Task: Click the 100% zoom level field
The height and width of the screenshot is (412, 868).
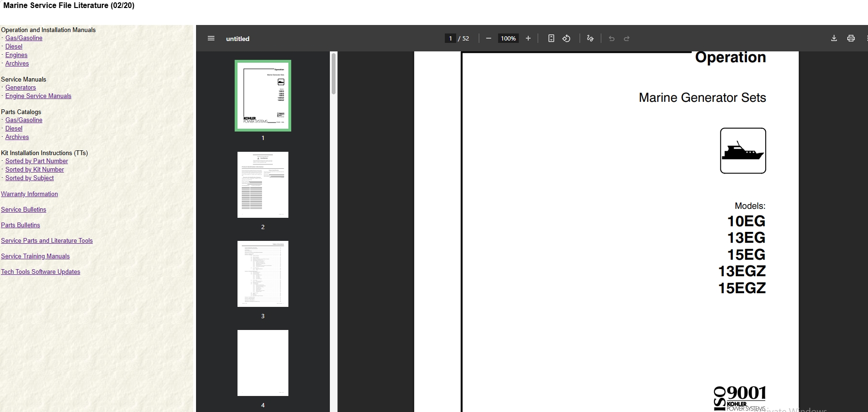Action: [x=508, y=39]
